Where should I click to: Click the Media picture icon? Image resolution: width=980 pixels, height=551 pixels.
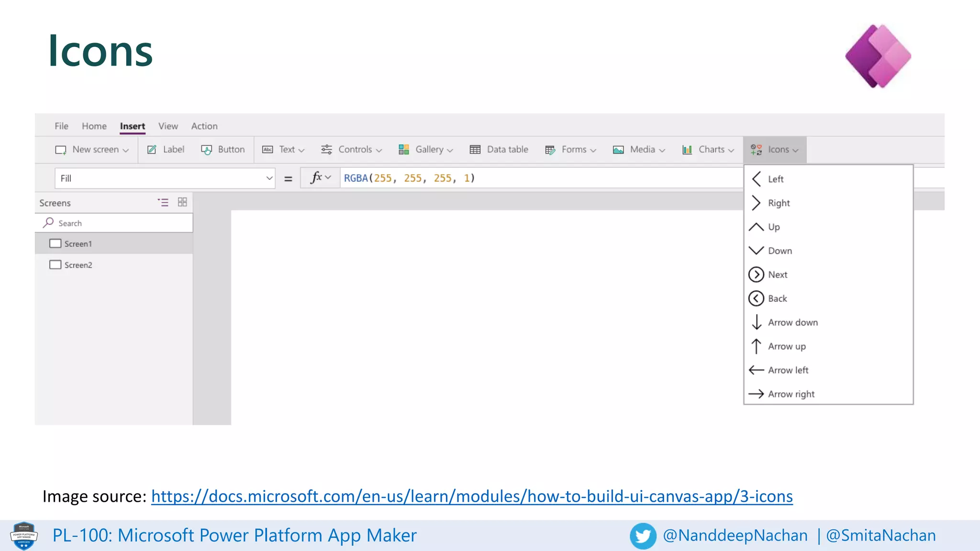pyautogui.click(x=618, y=150)
